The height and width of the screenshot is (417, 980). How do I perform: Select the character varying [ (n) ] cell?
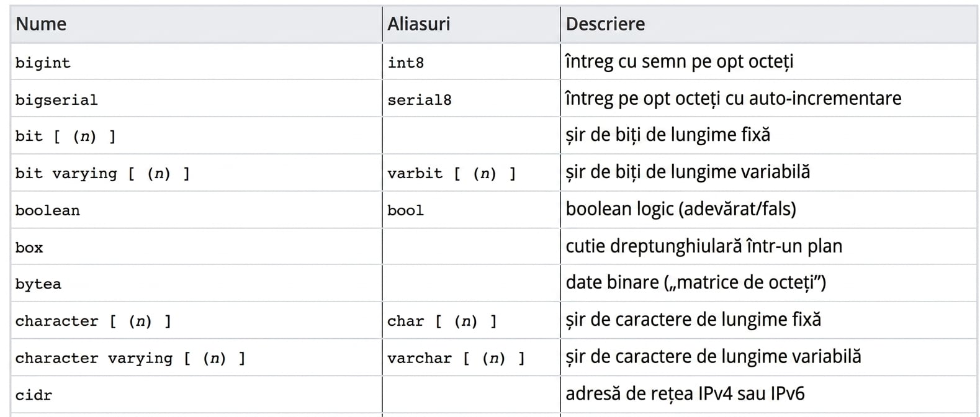196,357
